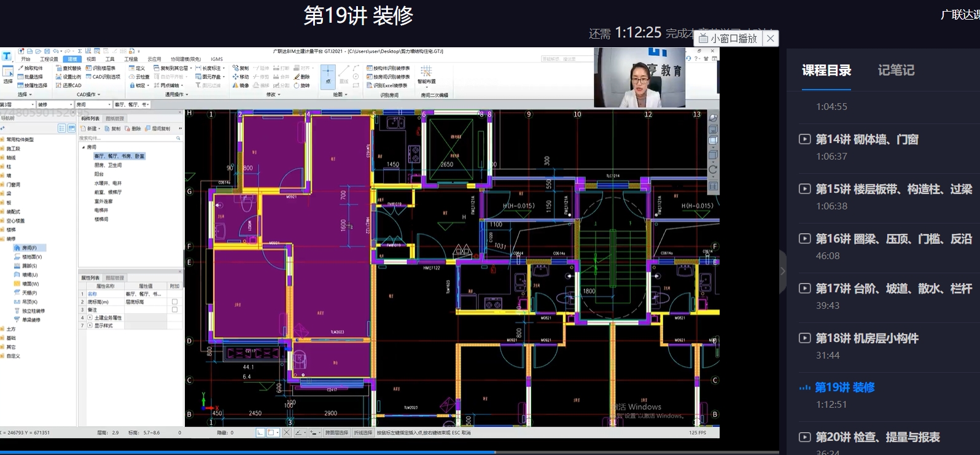Click 复制 in component list toolbar

[x=113, y=129]
